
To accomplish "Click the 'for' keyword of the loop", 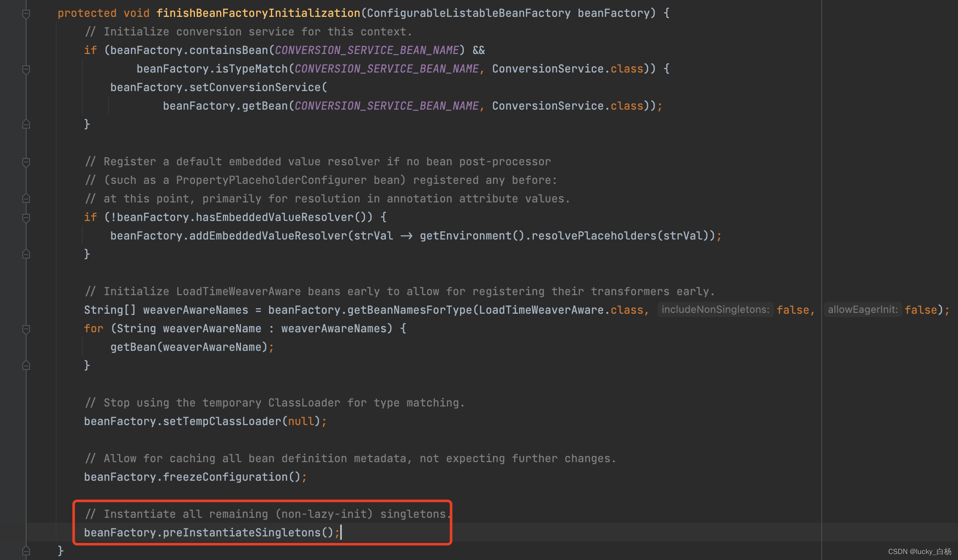I will click(x=94, y=328).
